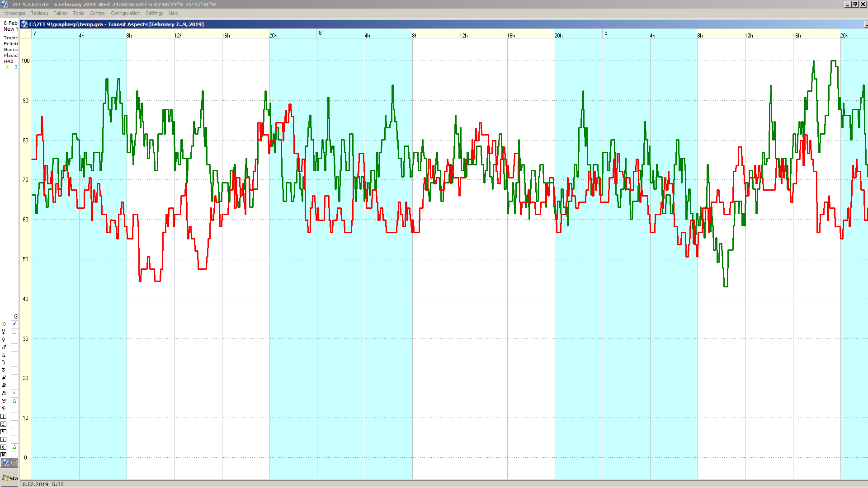Open the Configuration menu

click(126, 13)
